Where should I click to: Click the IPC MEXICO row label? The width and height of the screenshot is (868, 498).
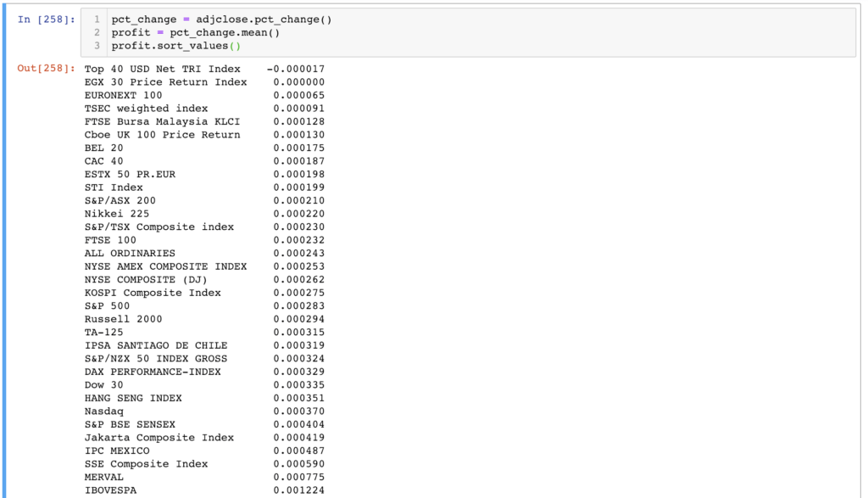pos(117,450)
